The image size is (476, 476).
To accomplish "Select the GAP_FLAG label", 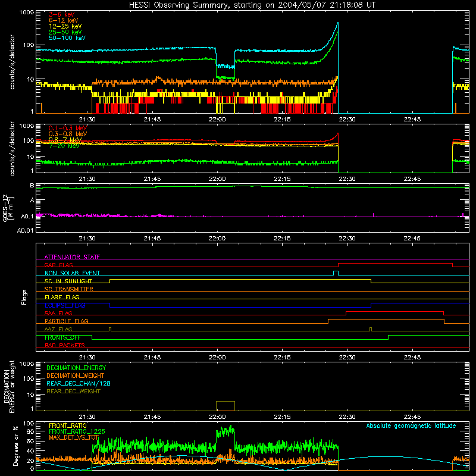I will tap(58, 265).
